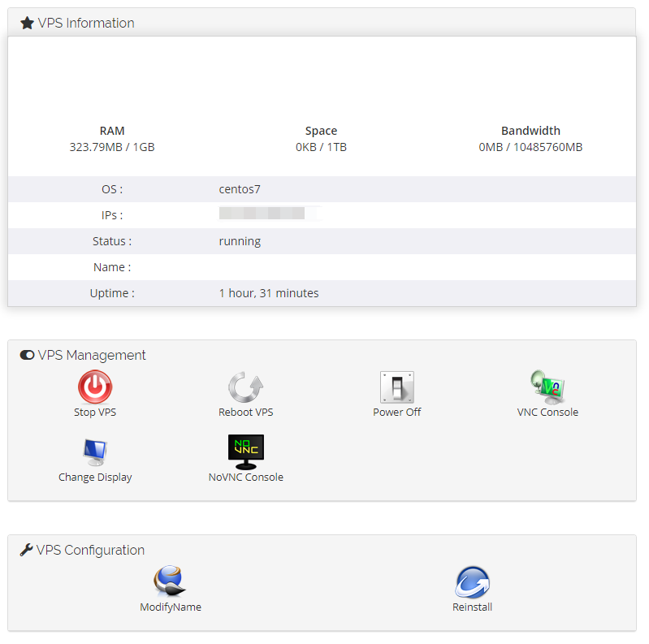
Task: Click the NoVNC Console label
Action: 246,478
